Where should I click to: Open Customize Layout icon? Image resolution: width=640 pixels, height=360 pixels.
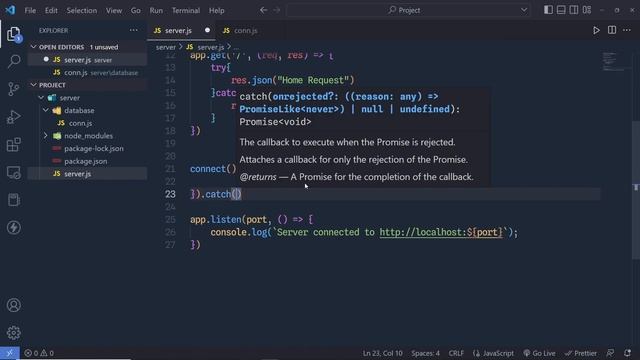pos(587,10)
